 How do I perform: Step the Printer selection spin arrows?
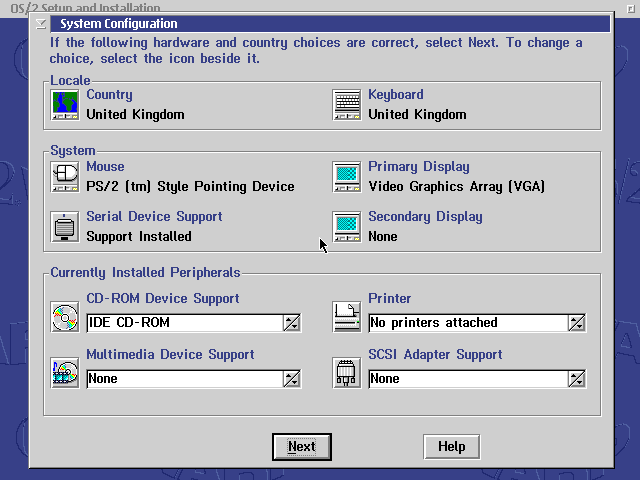pyautogui.click(x=576, y=323)
